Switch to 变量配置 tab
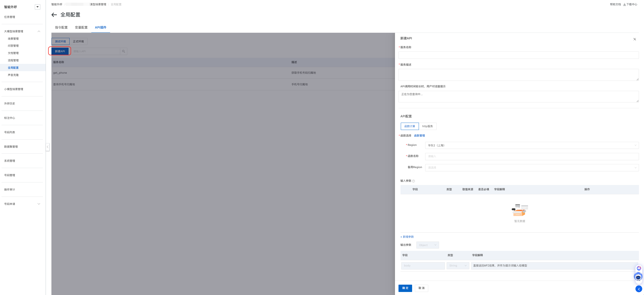Screen dimensions: 644x295 pyautogui.click(x=81, y=28)
